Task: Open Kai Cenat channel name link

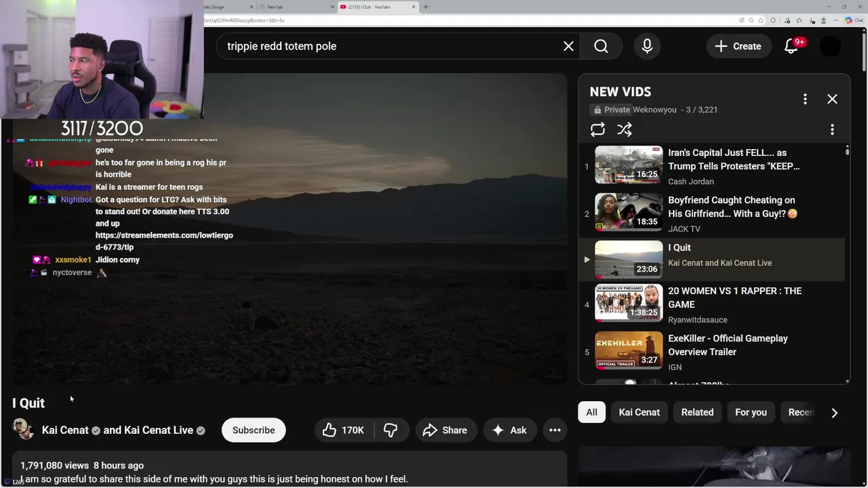Action: tap(65, 430)
